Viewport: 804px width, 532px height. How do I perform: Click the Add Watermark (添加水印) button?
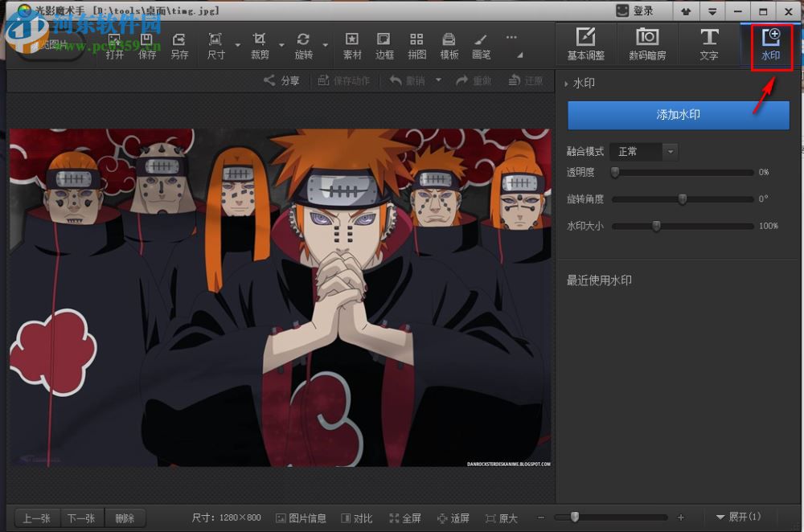(678, 115)
